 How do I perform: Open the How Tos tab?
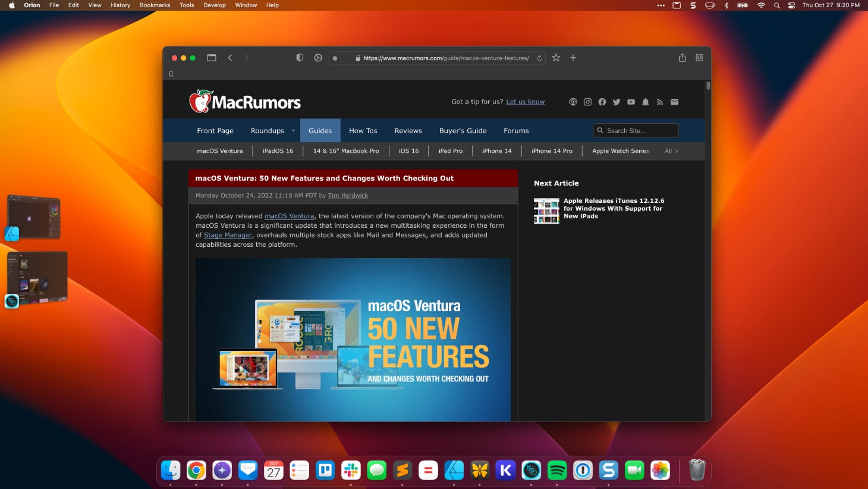(x=363, y=131)
